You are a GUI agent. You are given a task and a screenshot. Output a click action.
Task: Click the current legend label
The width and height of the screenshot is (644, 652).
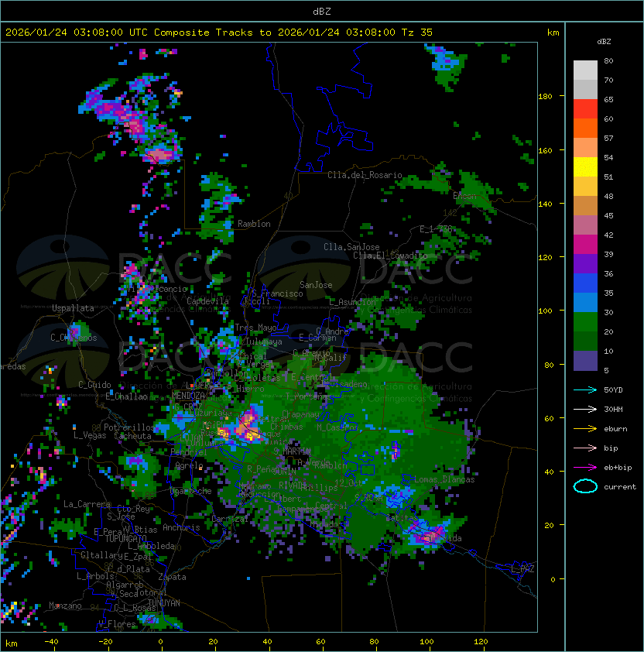coord(620,487)
